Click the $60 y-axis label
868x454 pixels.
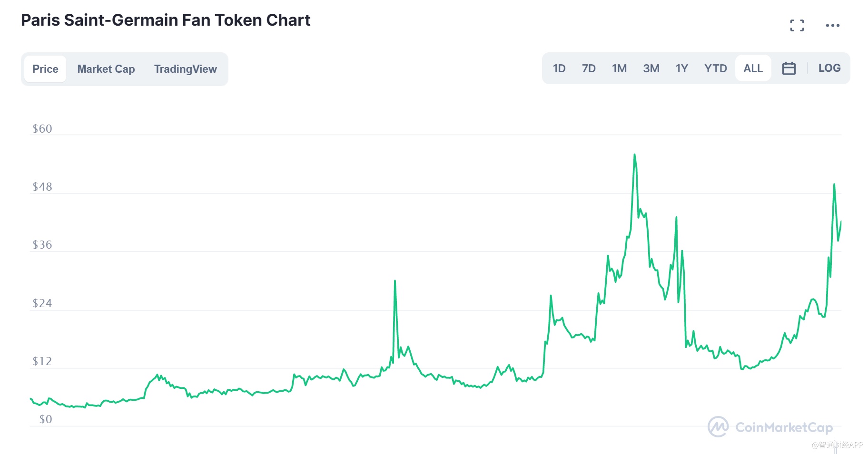pyautogui.click(x=42, y=129)
